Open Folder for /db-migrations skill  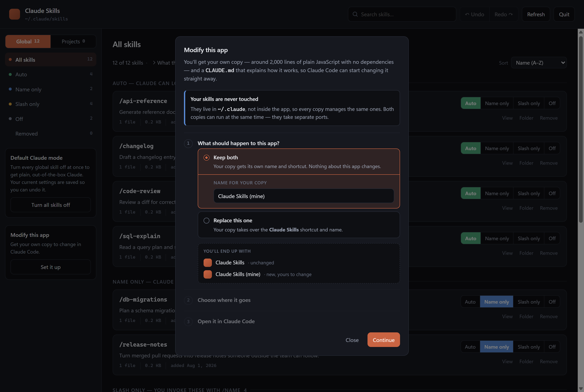526,317
